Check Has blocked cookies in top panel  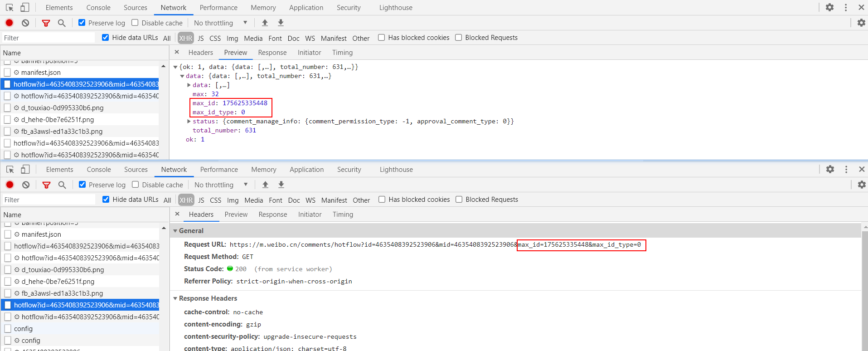(382, 38)
